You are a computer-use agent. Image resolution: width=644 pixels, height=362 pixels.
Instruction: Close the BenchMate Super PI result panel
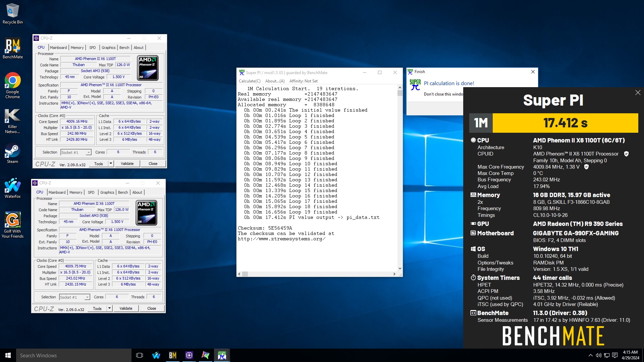[x=638, y=93]
